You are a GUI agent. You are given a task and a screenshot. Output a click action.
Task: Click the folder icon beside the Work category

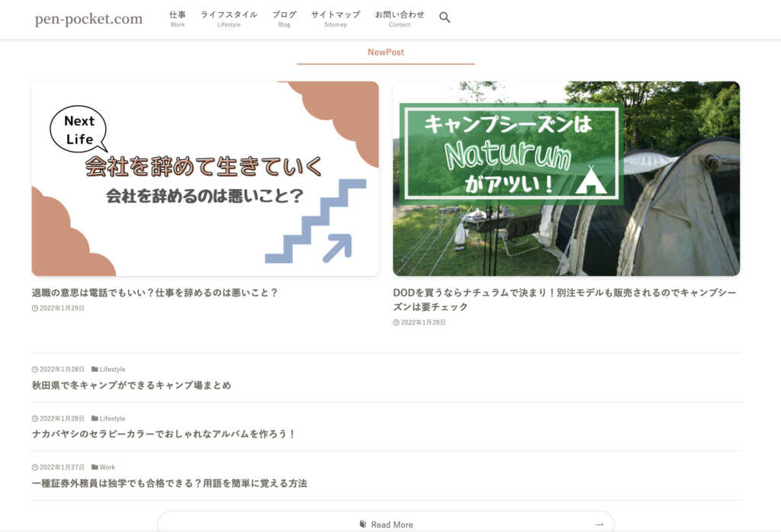(x=95, y=467)
